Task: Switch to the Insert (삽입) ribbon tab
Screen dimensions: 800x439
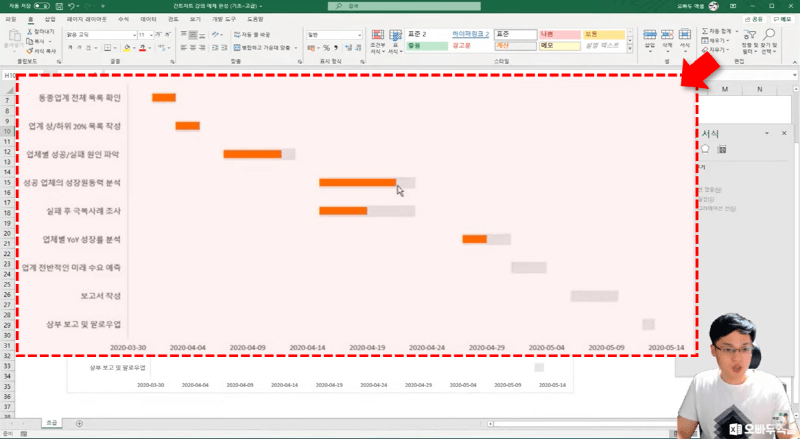Action: 50,19
